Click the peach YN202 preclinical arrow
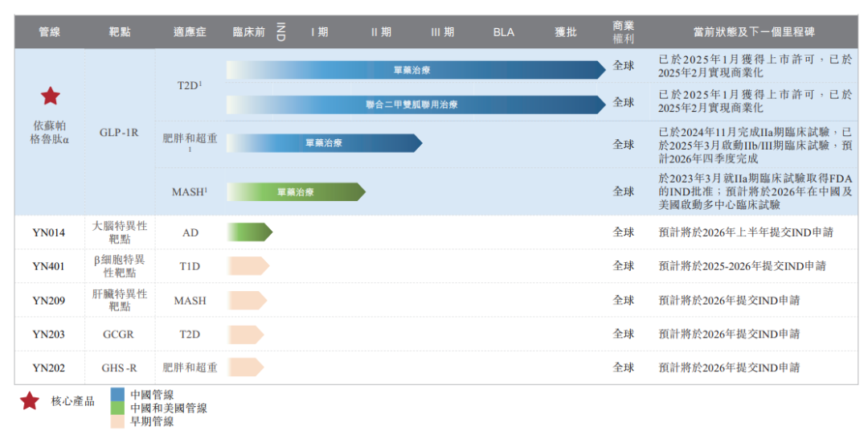This screenshot has width=868, height=435. [246, 367]
